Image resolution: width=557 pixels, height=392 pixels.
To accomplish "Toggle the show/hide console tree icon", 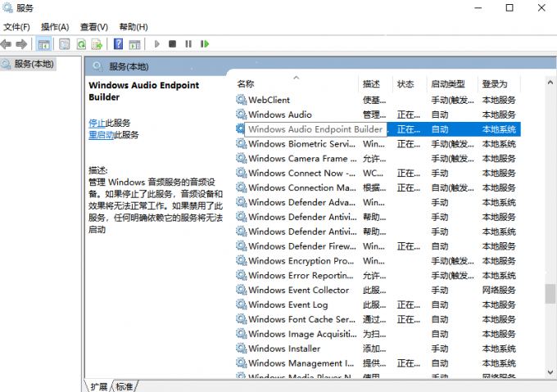I will pyautogui.click(x=43, y=44).
